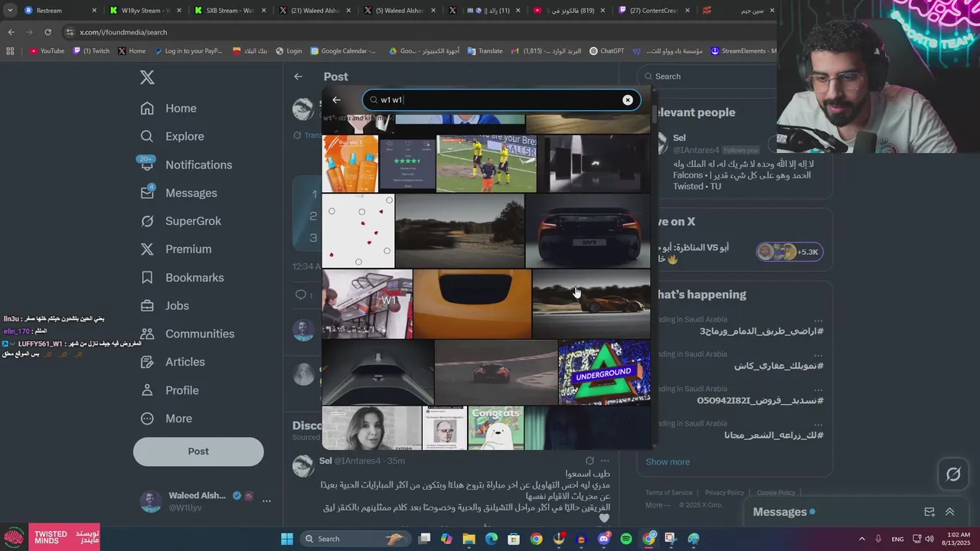Screen dimensions: 980x551
Task: Like Sel's post with heart icon
Action: [604, 519]
